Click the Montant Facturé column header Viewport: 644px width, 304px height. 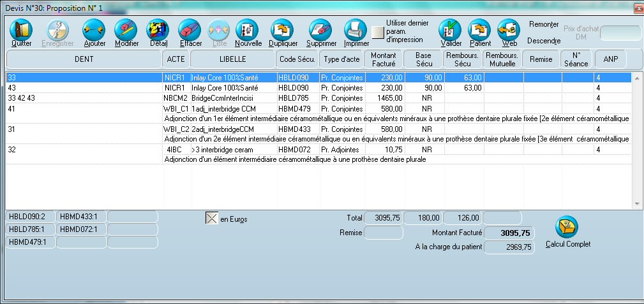[x=383, y=59]
